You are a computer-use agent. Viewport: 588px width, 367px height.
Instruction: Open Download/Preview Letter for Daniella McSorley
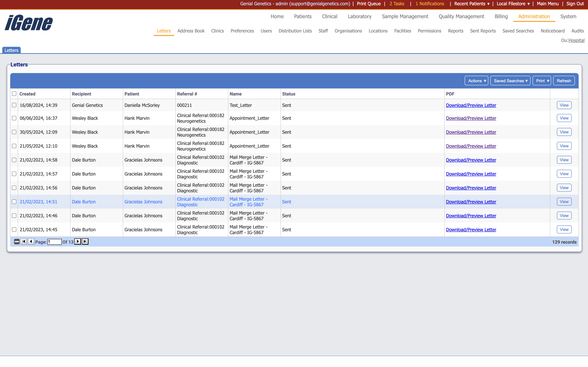click(471, 105)
